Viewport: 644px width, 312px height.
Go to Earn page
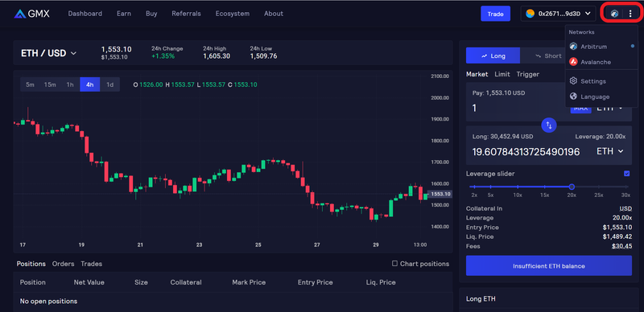(x=124, y=14)
